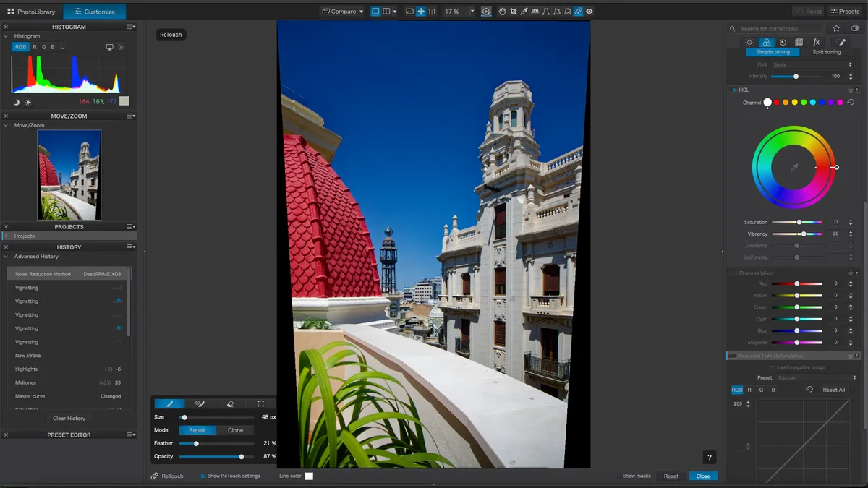Open the Geometry corrections palette icon

point(799,43)
